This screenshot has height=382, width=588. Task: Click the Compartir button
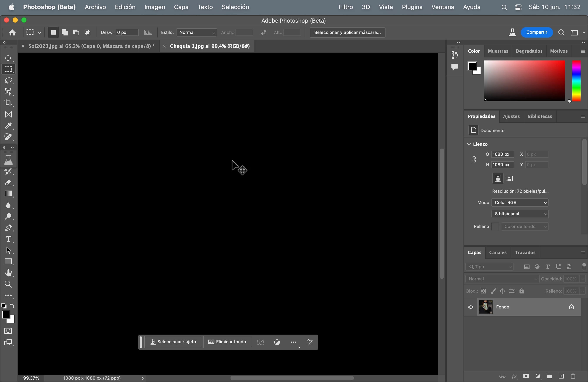[537, 32]
